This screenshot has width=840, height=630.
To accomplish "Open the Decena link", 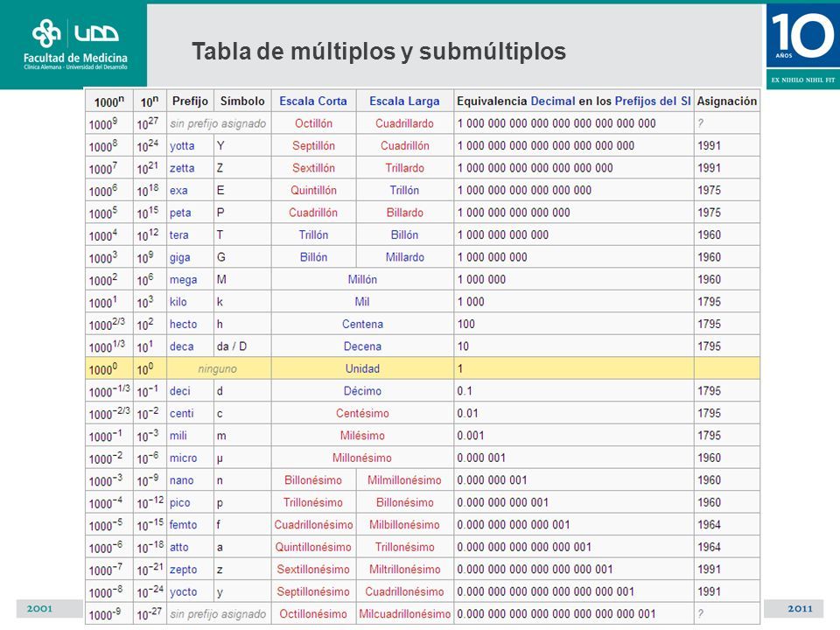I will (362, 346).
